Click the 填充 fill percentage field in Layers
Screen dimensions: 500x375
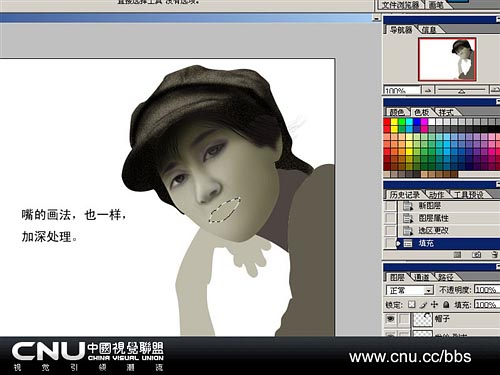point(487,304)
